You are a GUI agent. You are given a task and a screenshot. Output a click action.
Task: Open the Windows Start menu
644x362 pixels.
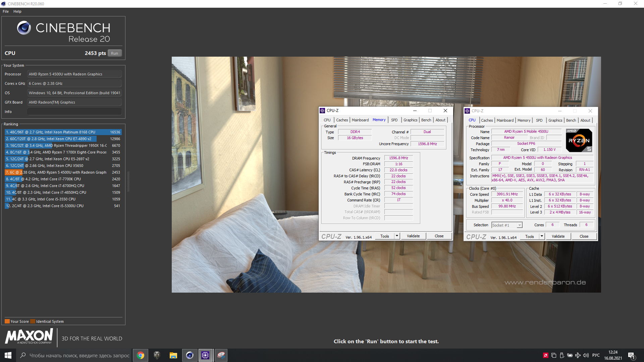(x=8, y=355)
